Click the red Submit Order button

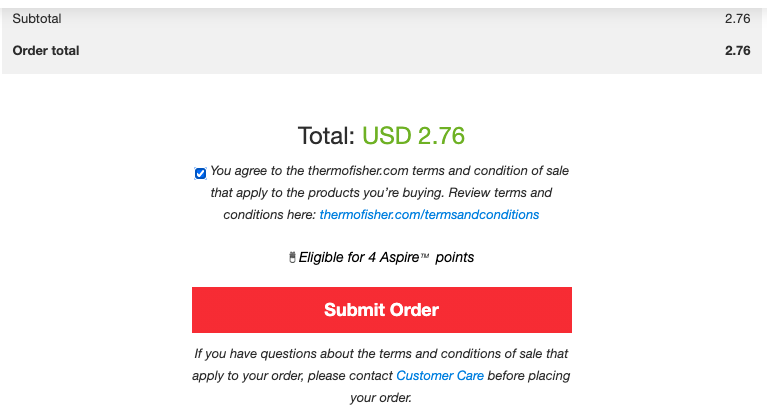pos(382,310)
